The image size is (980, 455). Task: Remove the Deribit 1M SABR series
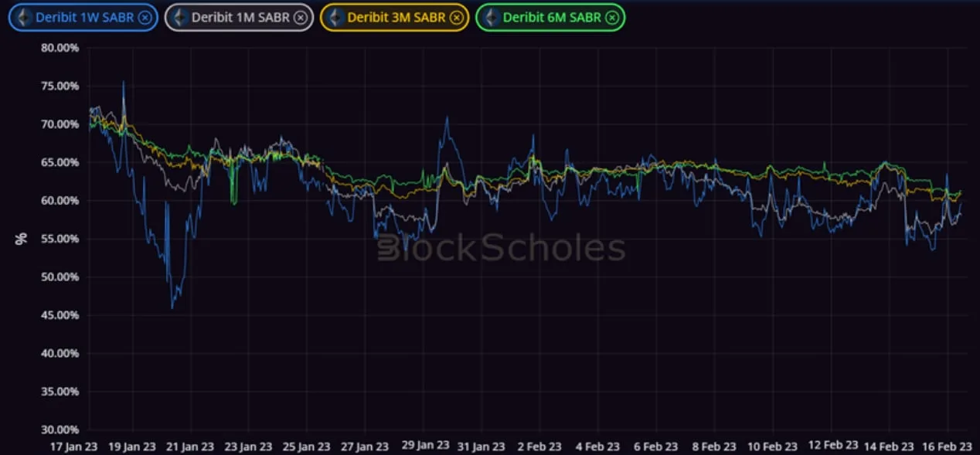(300, 18)
